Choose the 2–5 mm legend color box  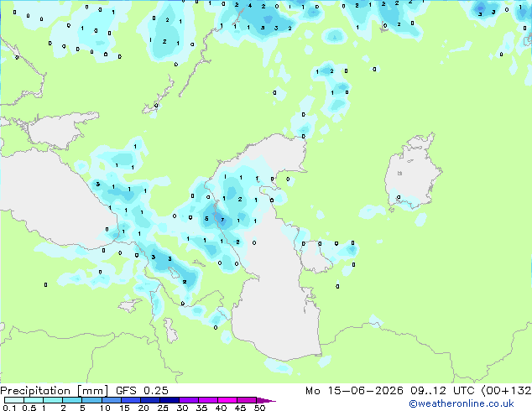point(72,400)
